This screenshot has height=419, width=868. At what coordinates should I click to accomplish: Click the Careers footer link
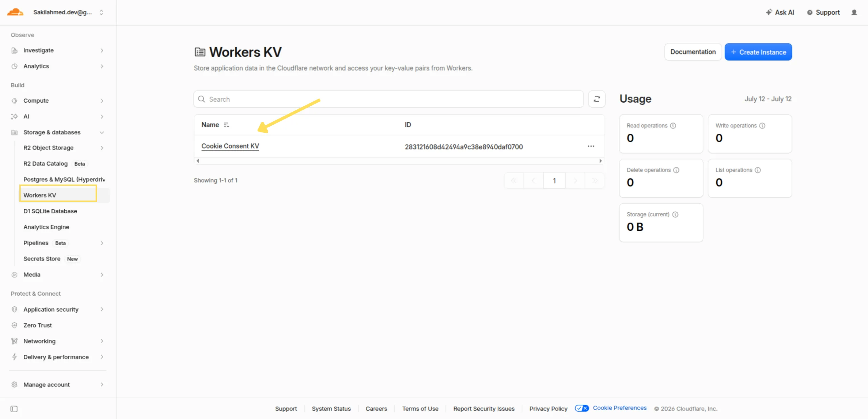(376, 408)
